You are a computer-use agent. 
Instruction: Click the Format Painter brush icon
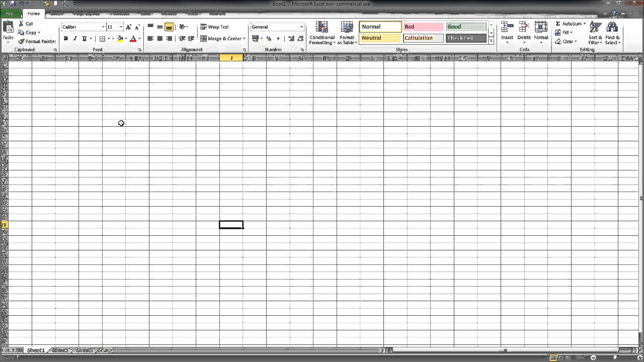(x=21, y=42)
